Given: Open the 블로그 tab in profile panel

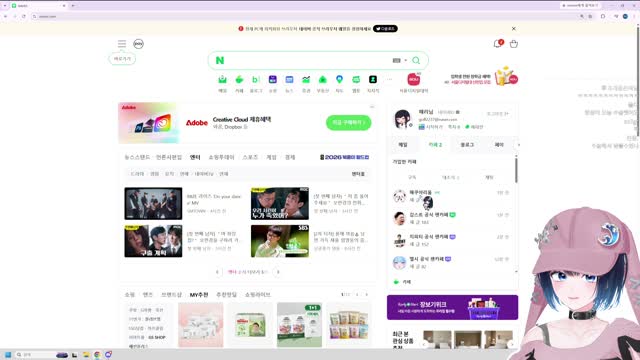Looking at the screenshot, I should coord(467,144).
